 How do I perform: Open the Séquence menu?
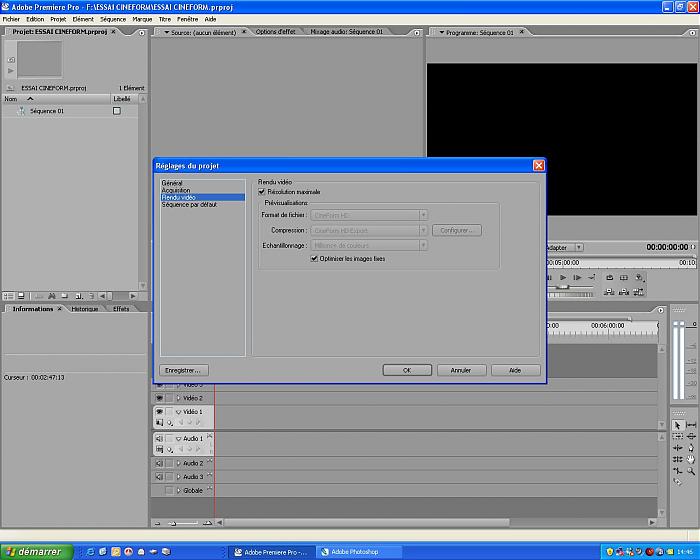(112, 19)
